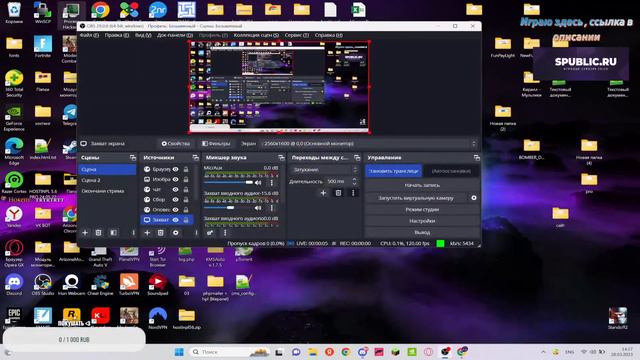Mute the second audio capture speaker icon
Image resolution: width=640 pixels, height=360 pixels.
click(x=258, y=208)
